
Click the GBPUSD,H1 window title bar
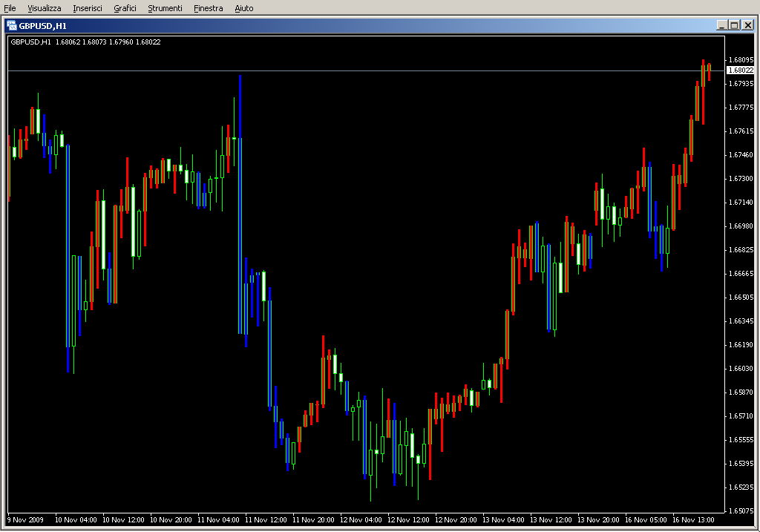371,25
